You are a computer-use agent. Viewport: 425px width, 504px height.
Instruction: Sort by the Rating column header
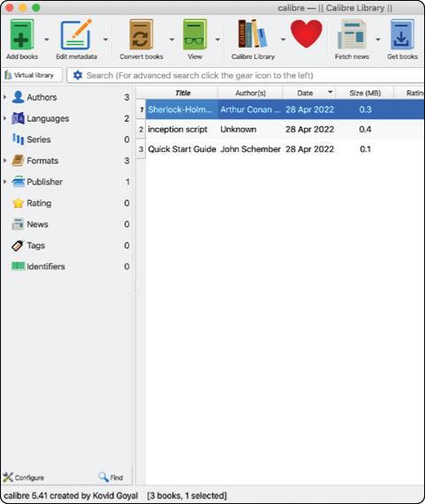pyautogui.click(x=409, y=93)
